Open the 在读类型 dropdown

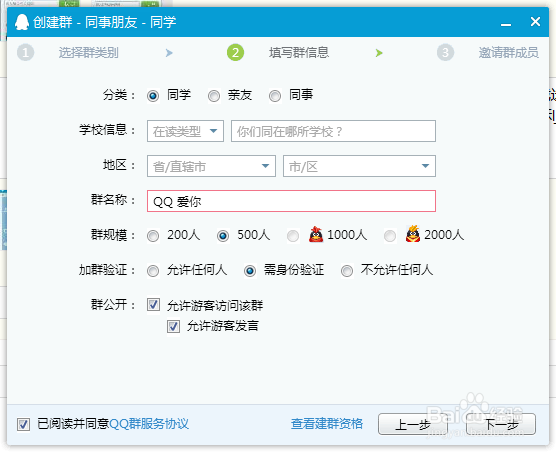tap(185, 131)
